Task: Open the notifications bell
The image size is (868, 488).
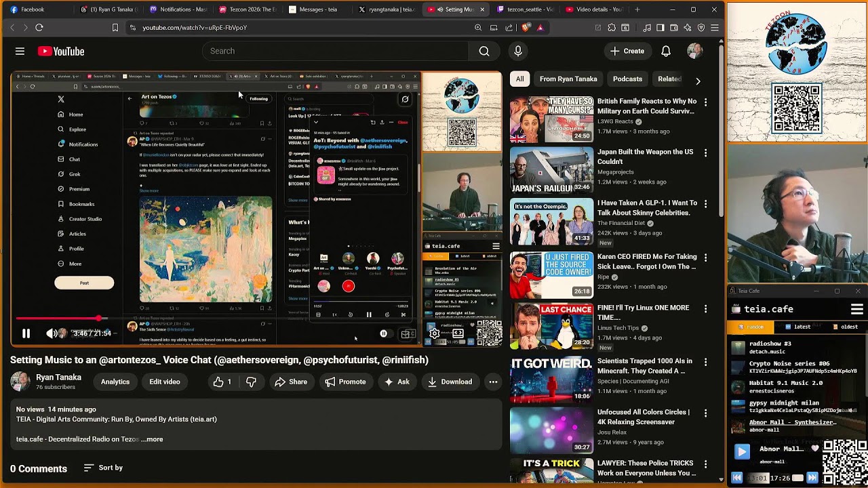Action: (666, 51)
